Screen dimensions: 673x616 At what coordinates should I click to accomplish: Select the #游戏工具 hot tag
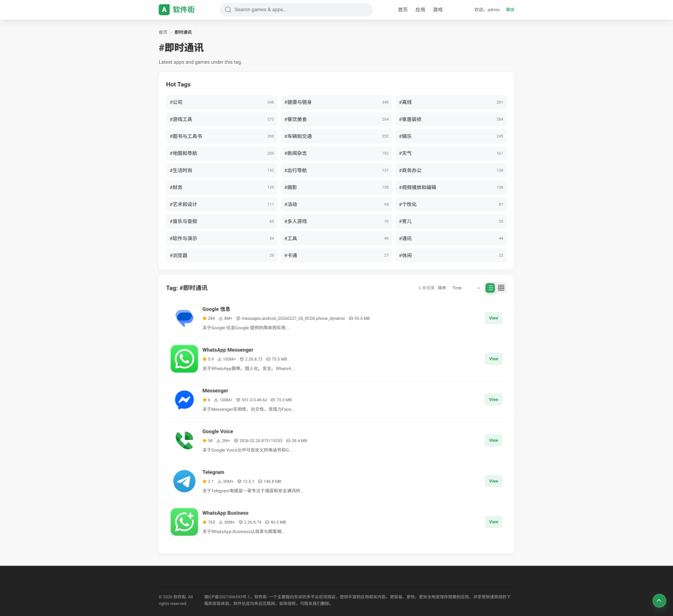tap(221, 120)
